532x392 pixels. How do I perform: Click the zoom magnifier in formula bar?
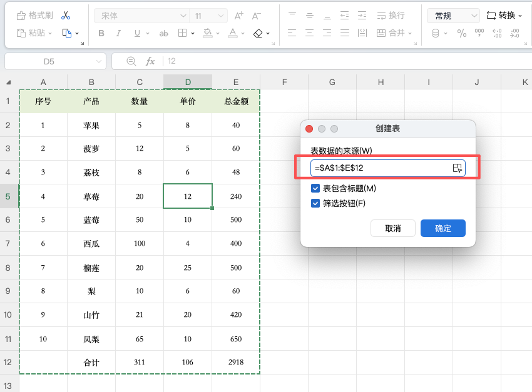click(x=131, y=61)
